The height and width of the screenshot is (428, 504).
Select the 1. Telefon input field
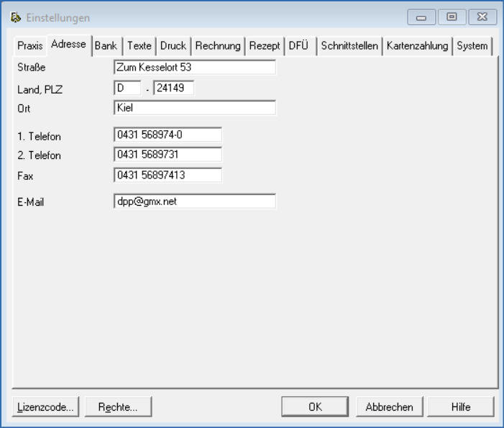[x=168, y=135]
